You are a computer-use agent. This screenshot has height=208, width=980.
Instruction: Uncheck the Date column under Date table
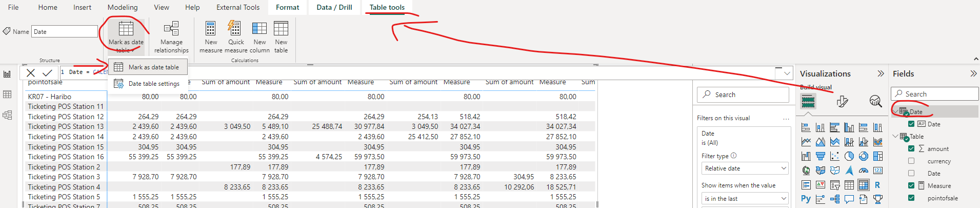911,124
